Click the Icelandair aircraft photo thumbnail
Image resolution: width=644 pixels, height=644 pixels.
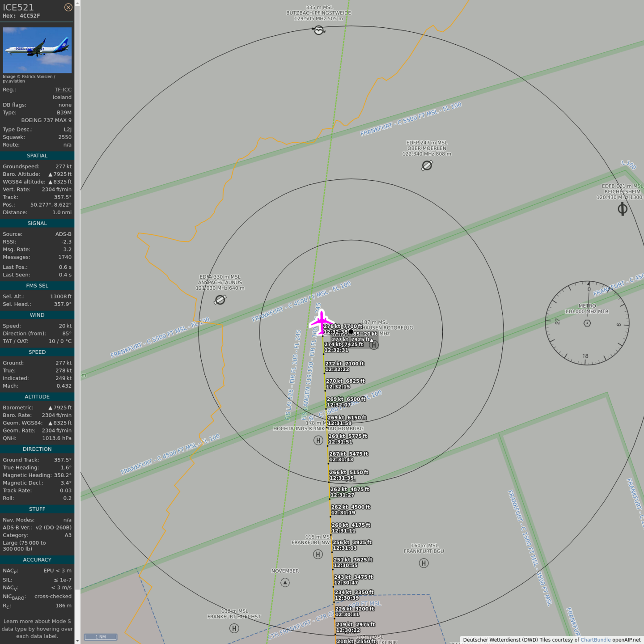[37, 50]
